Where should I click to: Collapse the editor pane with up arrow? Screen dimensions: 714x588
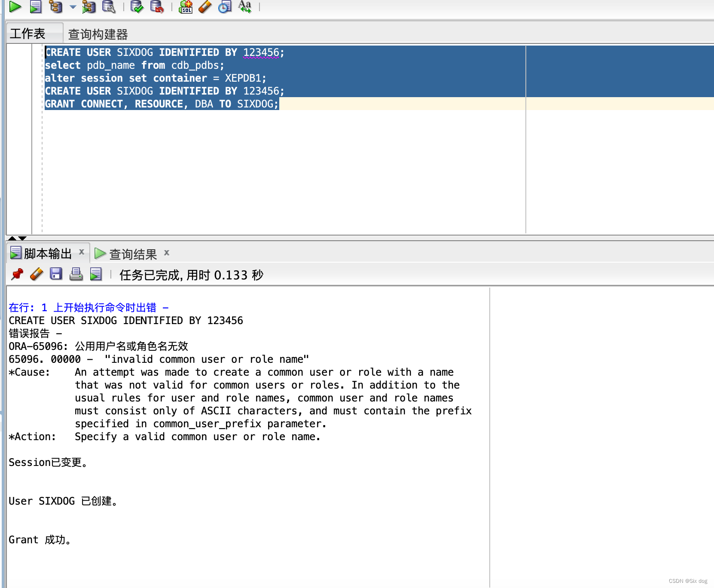(12, 238)
